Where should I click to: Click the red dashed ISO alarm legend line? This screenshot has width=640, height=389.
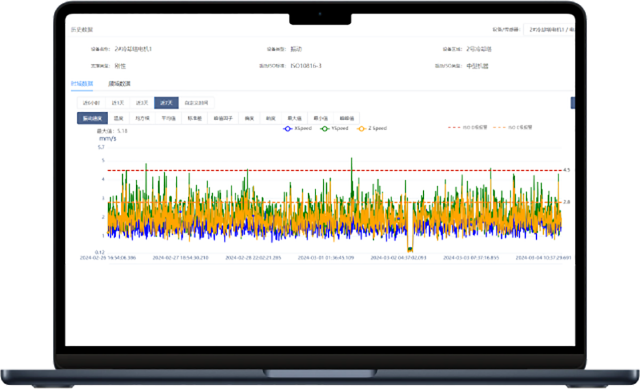[454, 127]
